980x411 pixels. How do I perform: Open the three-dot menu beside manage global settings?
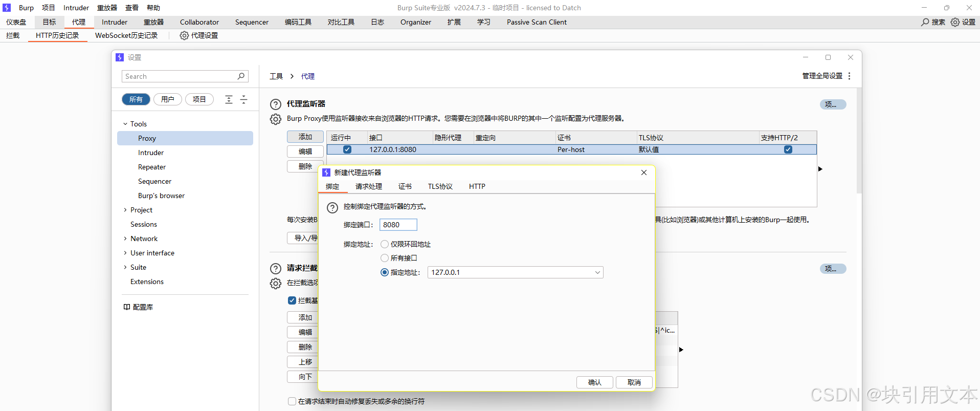[x=850, y=76]
